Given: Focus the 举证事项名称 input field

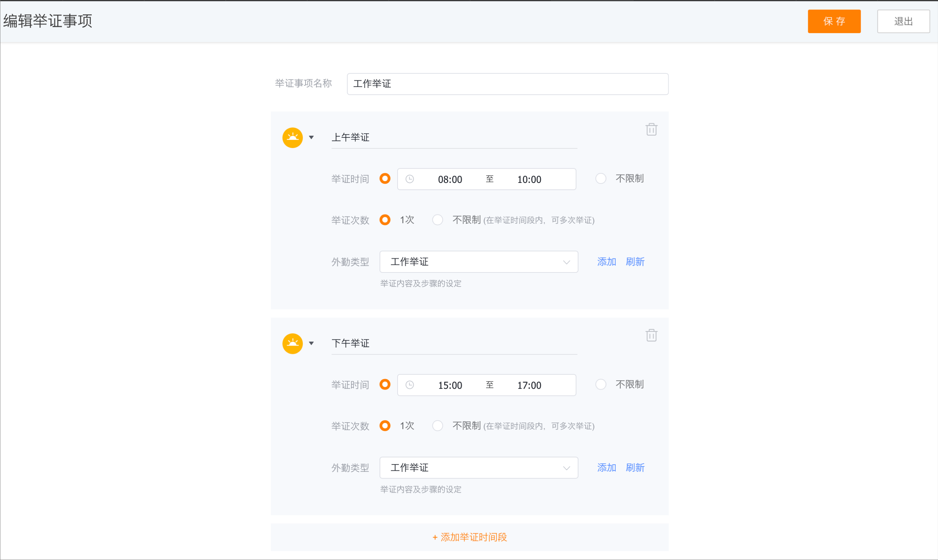Looking at the screenshot, I should [508, 84].
